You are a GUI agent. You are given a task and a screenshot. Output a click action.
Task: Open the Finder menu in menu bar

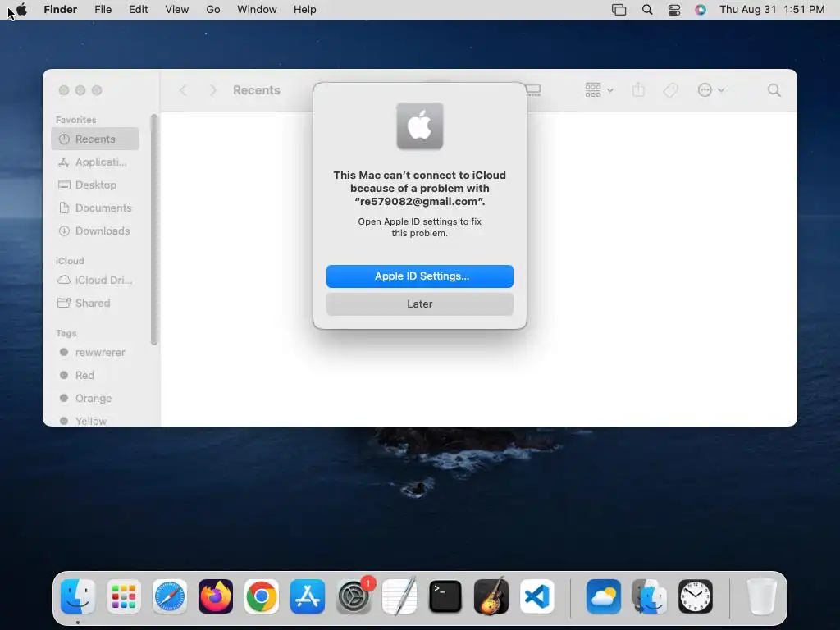coord(60,9)
